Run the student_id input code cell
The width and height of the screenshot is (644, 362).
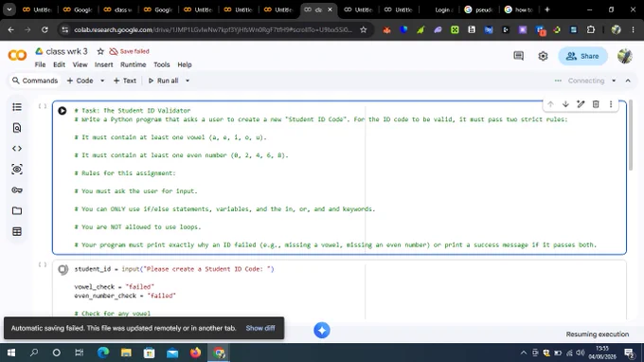(63, 269)
